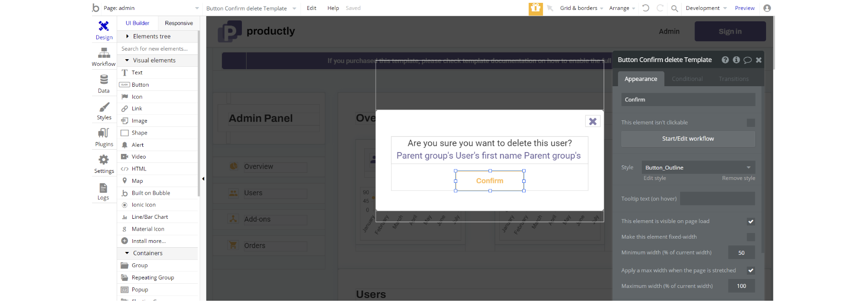Close the popup with the X icon
Screen dimensions: 868x305
point(593,121)
